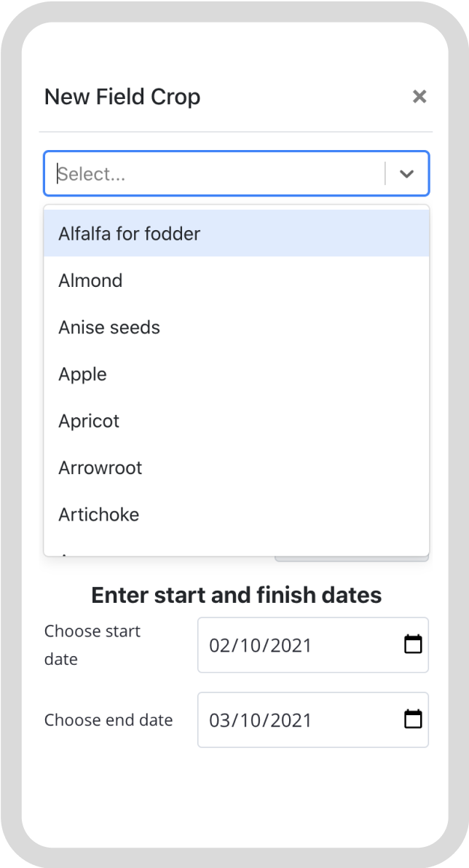Screen dimensions: 469x868
Task: Click the Choose start date label
Action: pos(92,645)
